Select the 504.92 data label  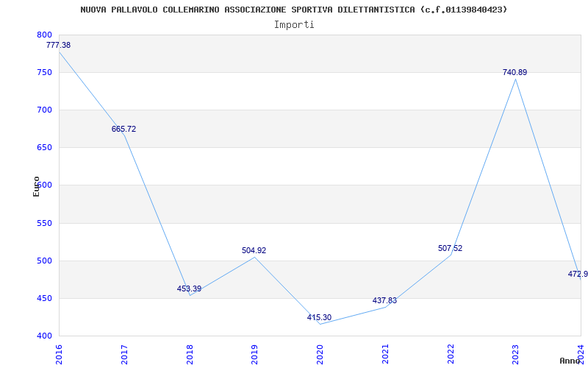click(254, 250)
